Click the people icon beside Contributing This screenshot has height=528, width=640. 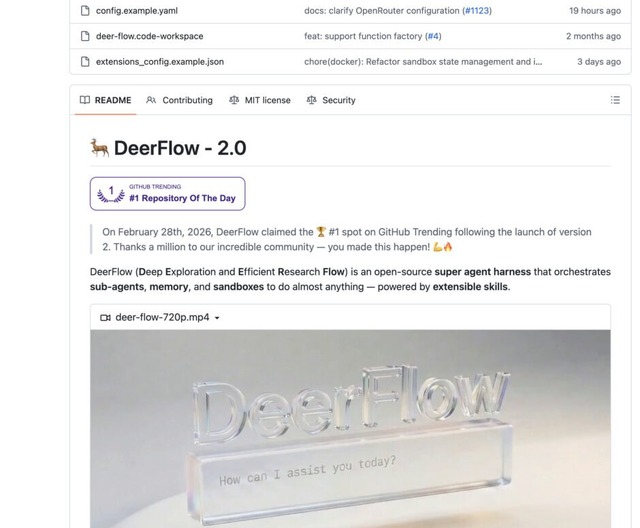151,100
